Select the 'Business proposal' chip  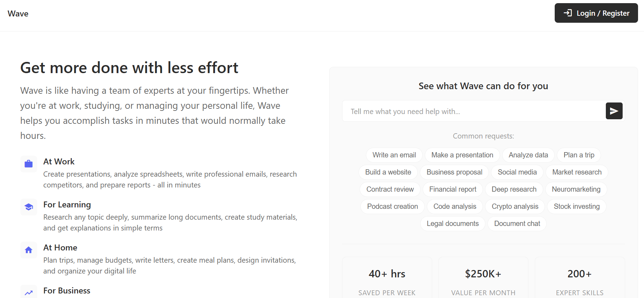coord(454,172)
